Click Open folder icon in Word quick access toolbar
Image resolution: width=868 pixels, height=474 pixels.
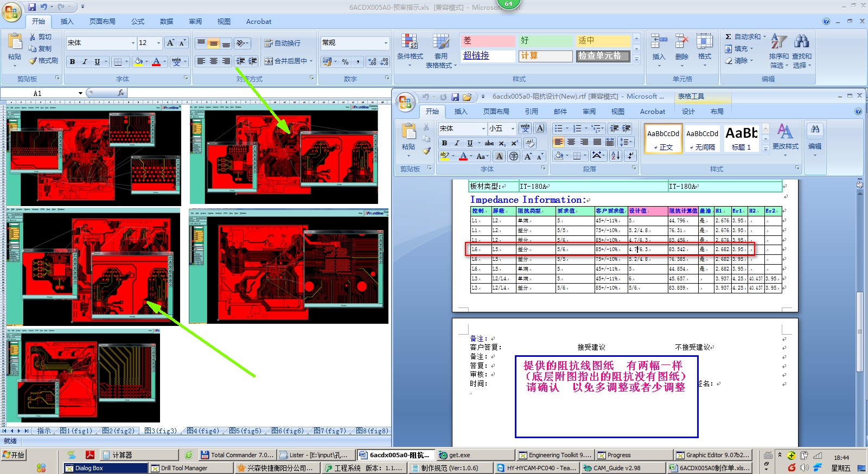point(467,97)
